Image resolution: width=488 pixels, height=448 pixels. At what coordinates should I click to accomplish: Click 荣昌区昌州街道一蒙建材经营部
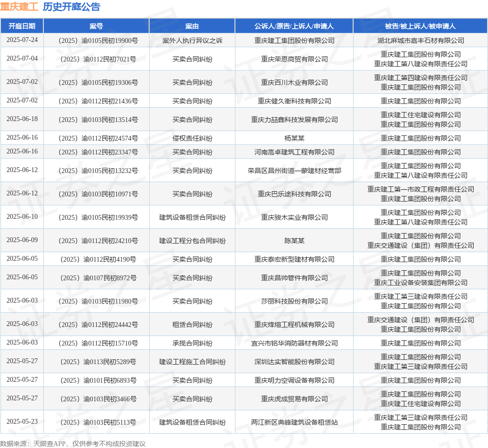click(x=295, y=171)
